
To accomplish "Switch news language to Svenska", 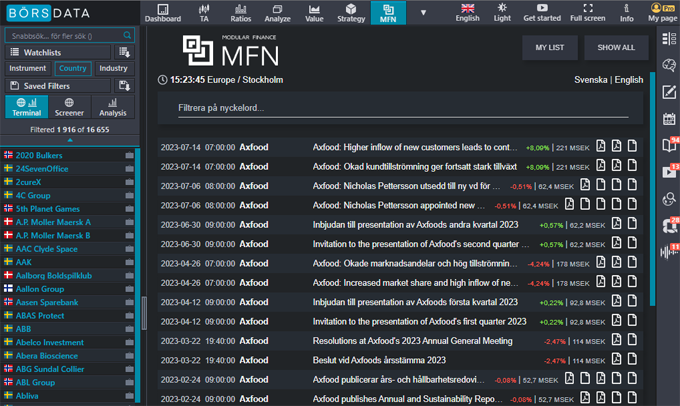I will point(591,80).
